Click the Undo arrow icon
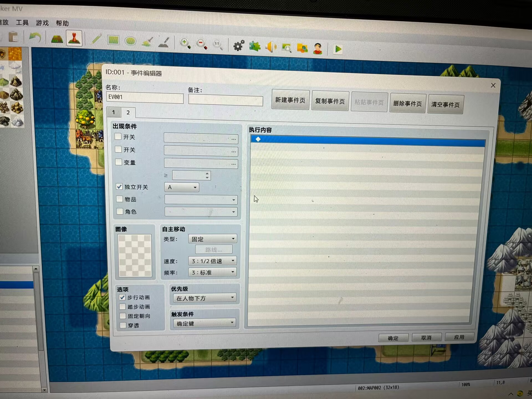532x399 pixels. tap(35, 38)
